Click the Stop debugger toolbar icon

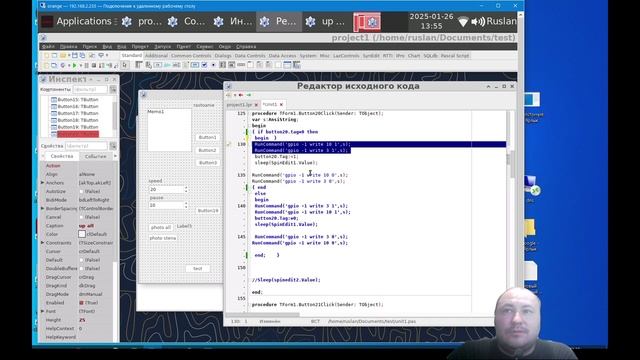click(93, 65)
